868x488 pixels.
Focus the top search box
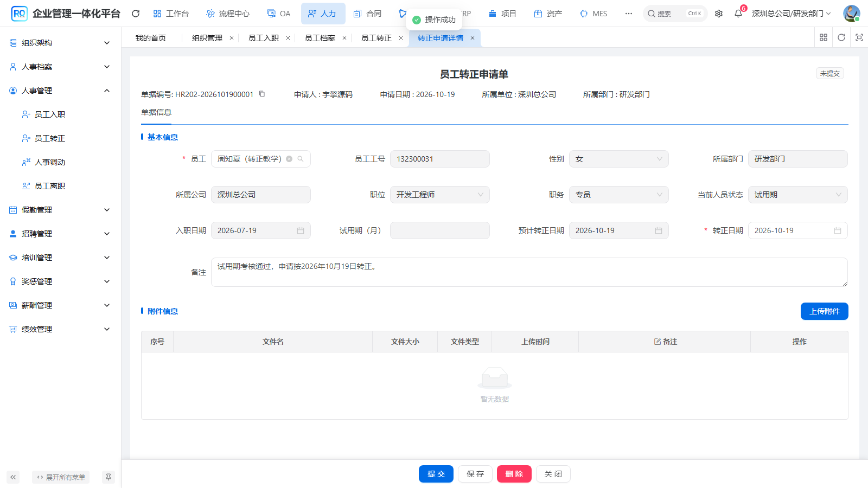(x=675, y=14)
